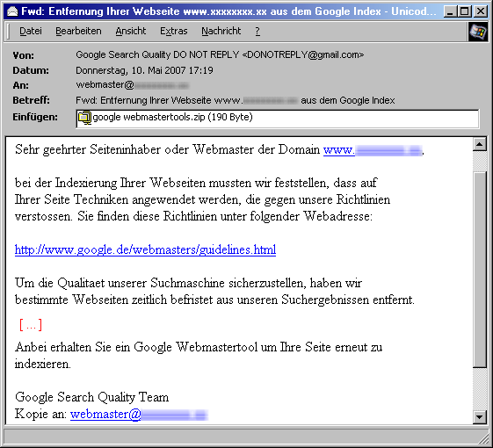Click the An recipient webmaster@ address

point(132,85)
